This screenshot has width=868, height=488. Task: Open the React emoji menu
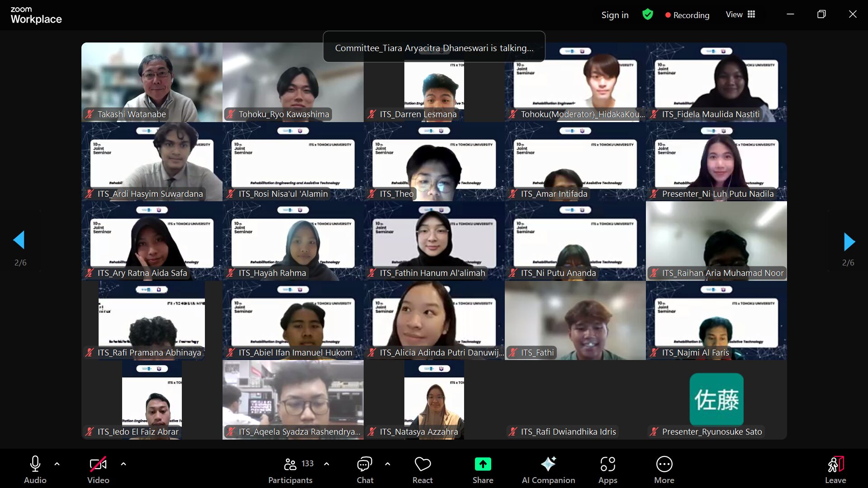click(422, 469)
